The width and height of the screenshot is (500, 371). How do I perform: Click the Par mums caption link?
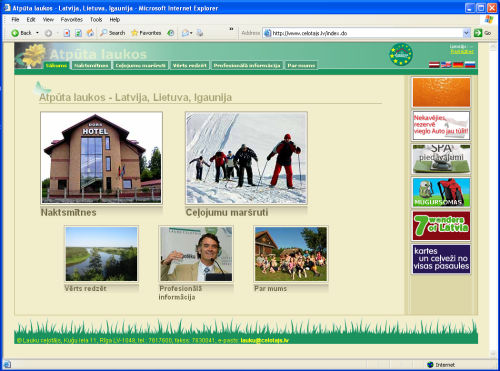(270, 288)
